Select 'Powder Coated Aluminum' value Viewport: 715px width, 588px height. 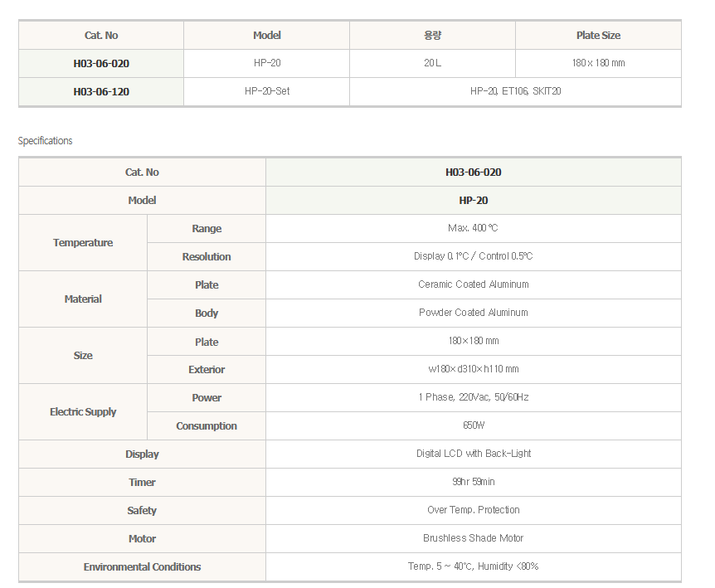point(474,313)
